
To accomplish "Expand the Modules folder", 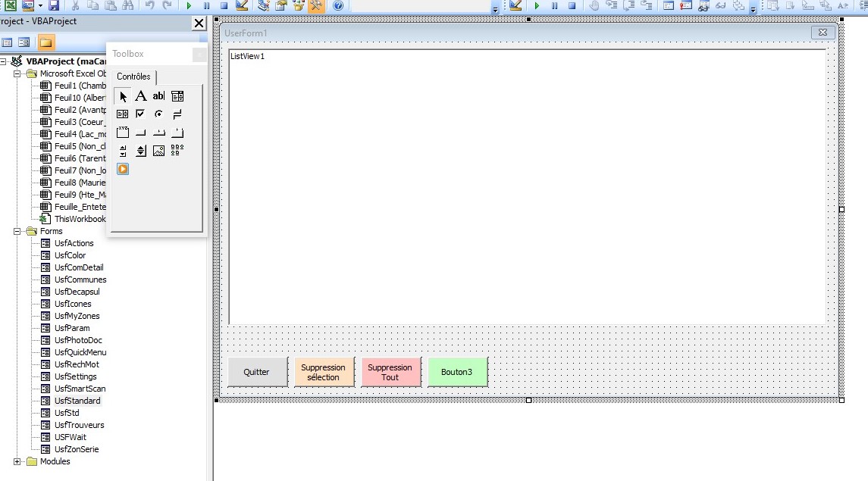I will 17,461.
